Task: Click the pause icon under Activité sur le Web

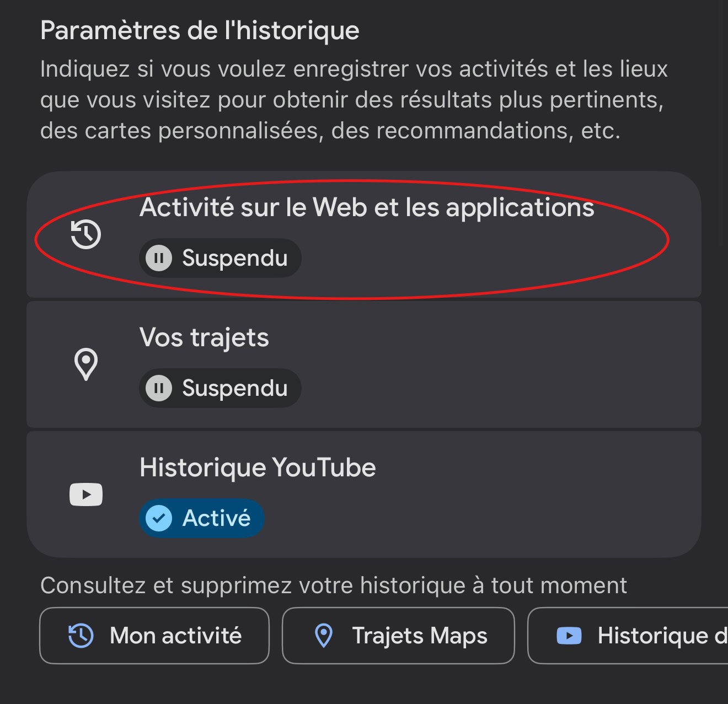Action: coord(159,258)
